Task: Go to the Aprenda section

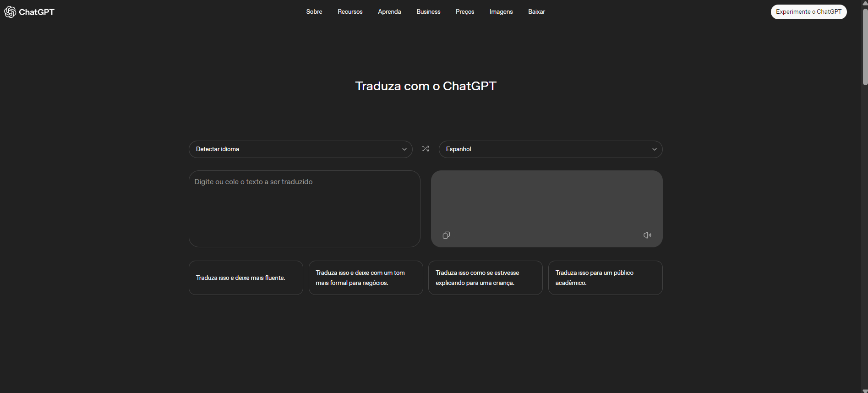Action: point(389,12)
